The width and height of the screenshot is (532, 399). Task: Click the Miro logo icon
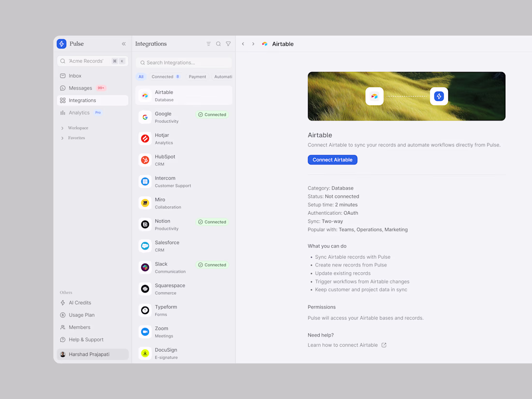145,203
